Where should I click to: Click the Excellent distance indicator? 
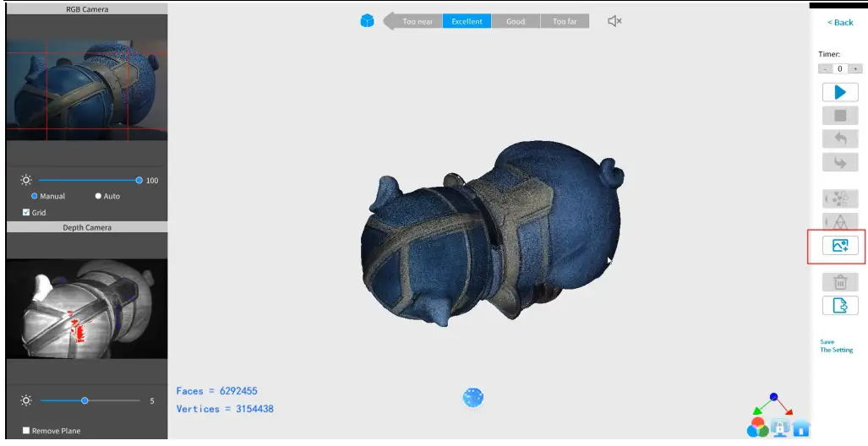point(467,22)
